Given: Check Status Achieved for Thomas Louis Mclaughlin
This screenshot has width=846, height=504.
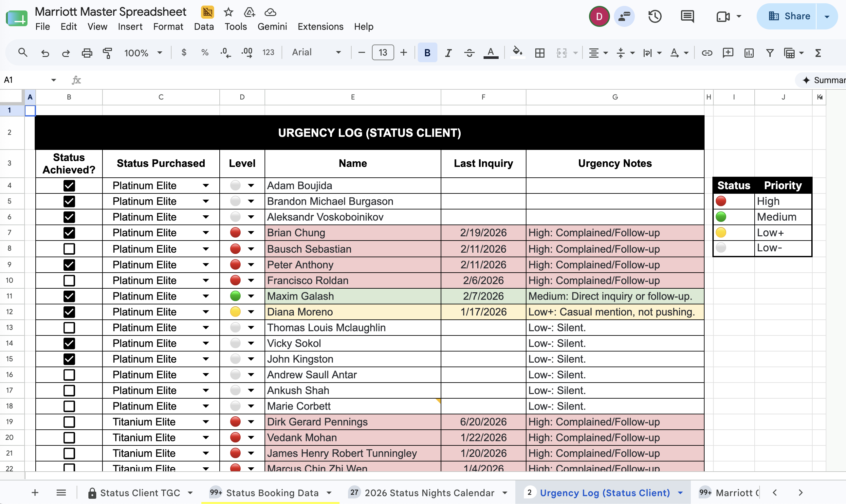Looking at the screenshot, I should pos(69,328).
